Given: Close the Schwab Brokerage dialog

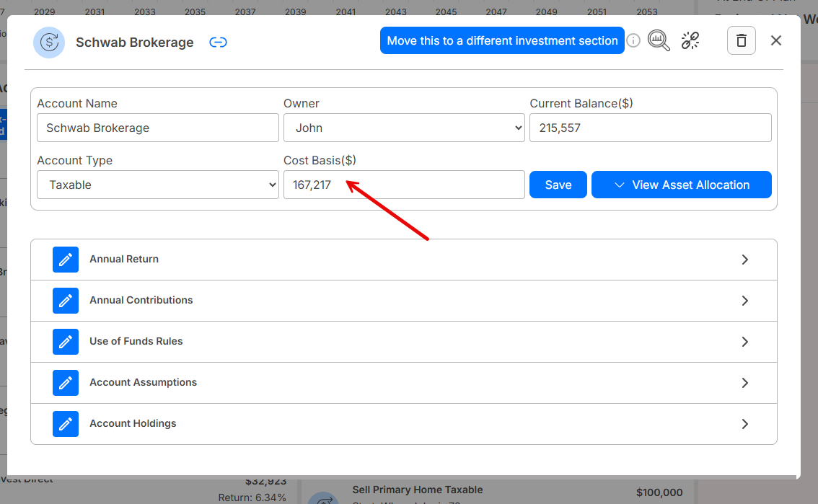Looking at the screenshot, I should point(775,40).
